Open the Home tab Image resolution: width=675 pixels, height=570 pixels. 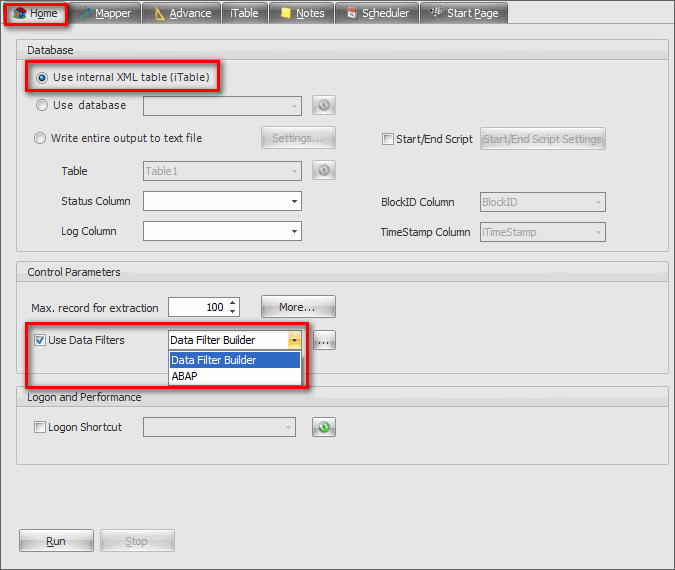[36, 13]
